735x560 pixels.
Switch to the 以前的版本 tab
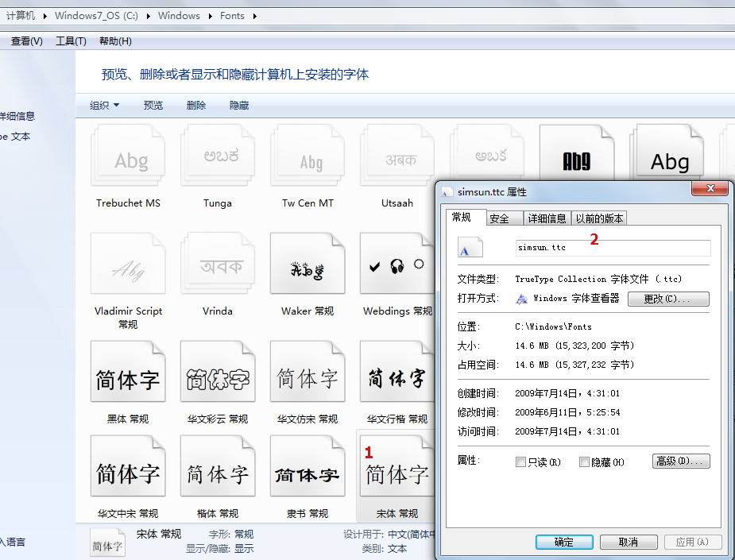click(600, 218)
